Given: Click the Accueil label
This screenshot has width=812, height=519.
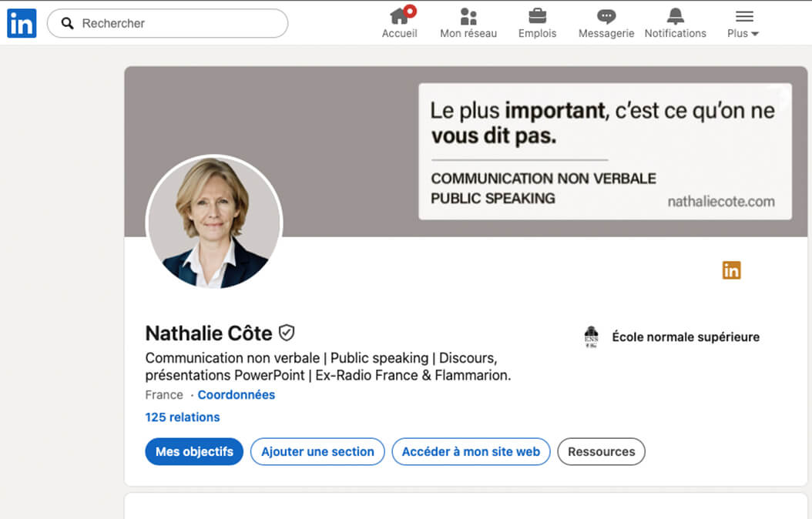Looking at the screenshot, I should click(399, 33).
